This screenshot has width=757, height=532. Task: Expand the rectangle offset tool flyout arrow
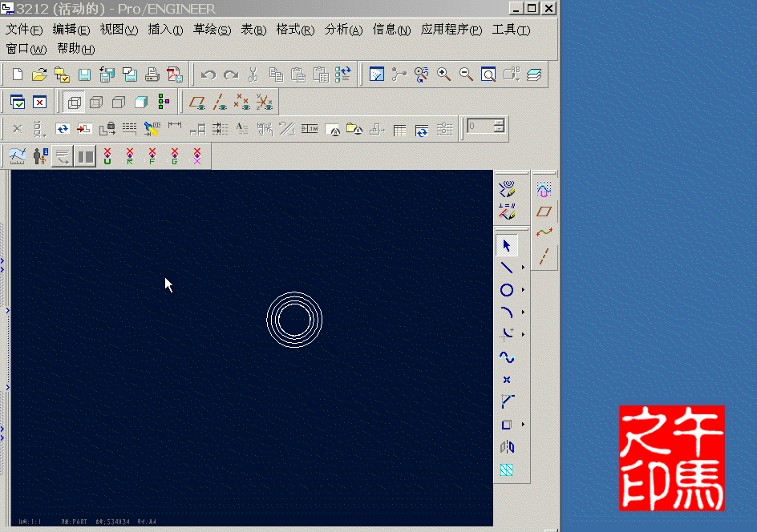[523, 425]
